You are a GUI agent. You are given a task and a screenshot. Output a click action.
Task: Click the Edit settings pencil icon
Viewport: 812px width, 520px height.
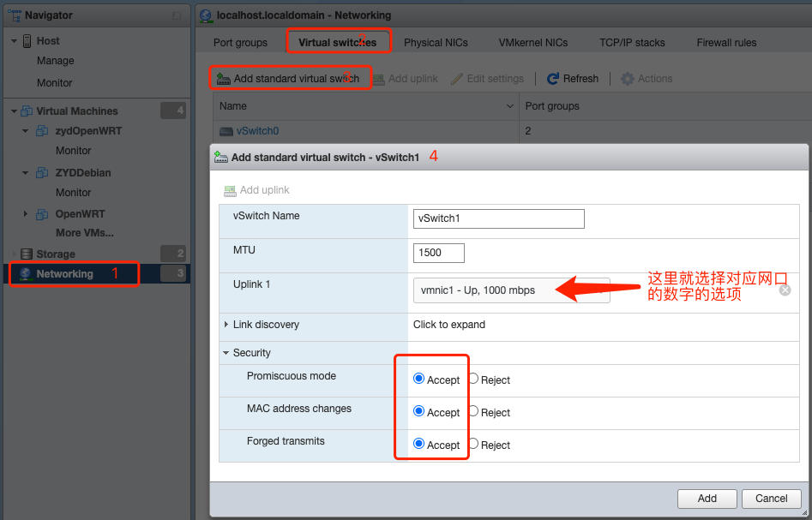(456, 79)
